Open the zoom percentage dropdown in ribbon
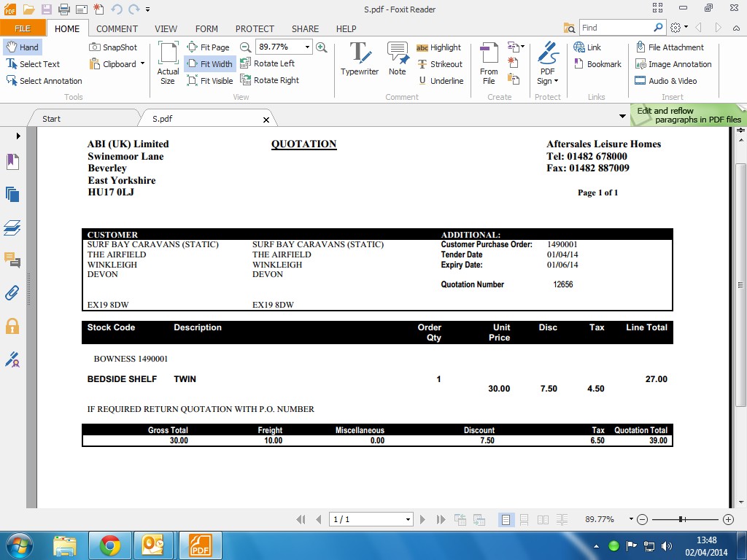This screenshot has height=560, width=747. 307,47
